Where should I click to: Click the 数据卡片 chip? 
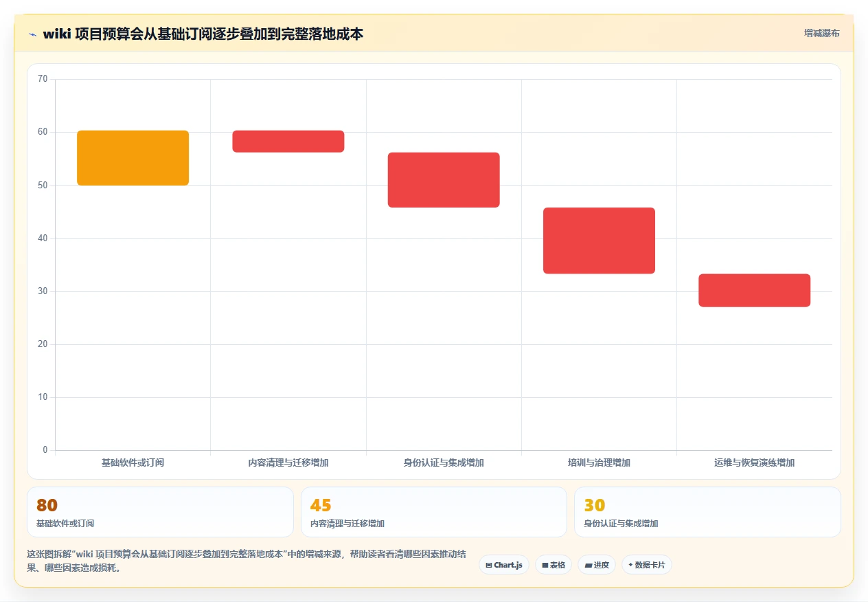pyautogui.click(x=647, y=565)
